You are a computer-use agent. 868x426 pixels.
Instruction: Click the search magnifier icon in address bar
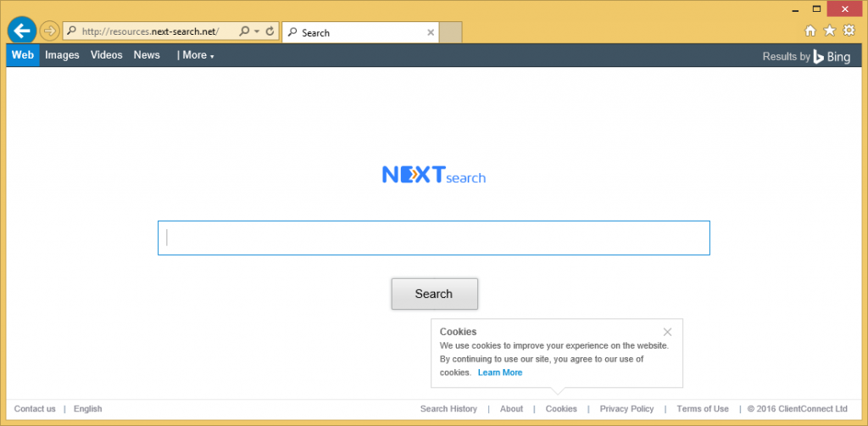tap(244, 31)
